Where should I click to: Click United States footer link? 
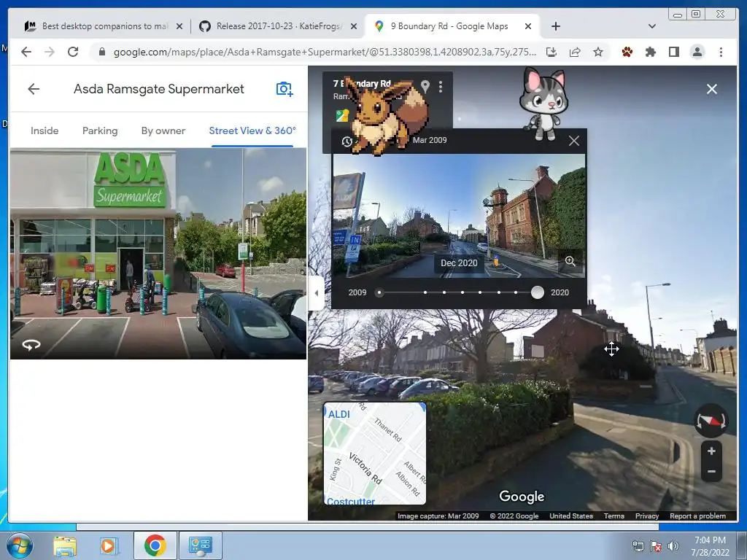[x=571, y=516]
